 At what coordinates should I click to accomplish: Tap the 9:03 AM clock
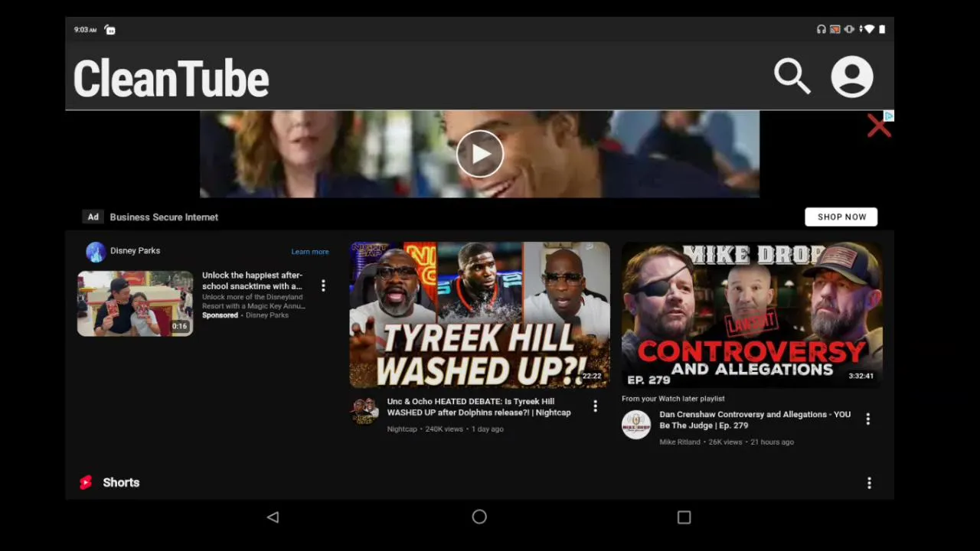click(x=85, y=30)
